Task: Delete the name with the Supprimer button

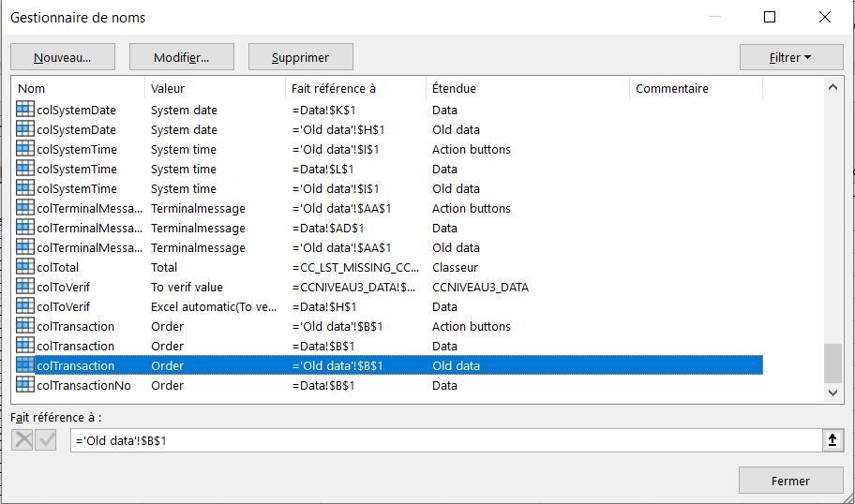Action: 300,57
